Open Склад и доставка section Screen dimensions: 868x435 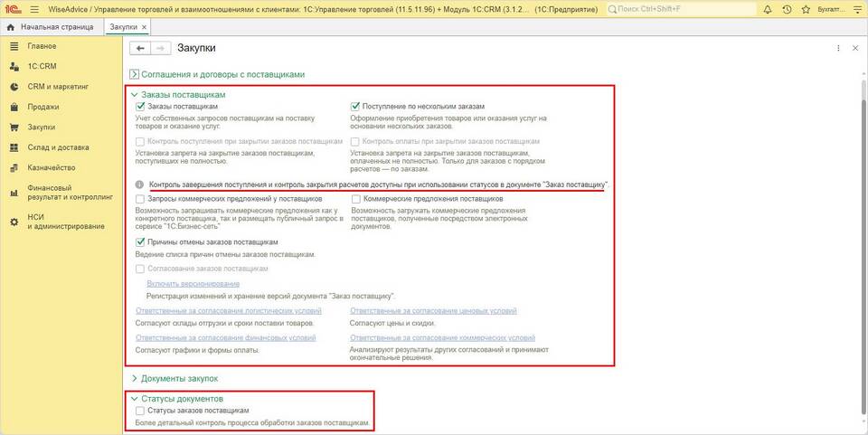coord(58,147)
